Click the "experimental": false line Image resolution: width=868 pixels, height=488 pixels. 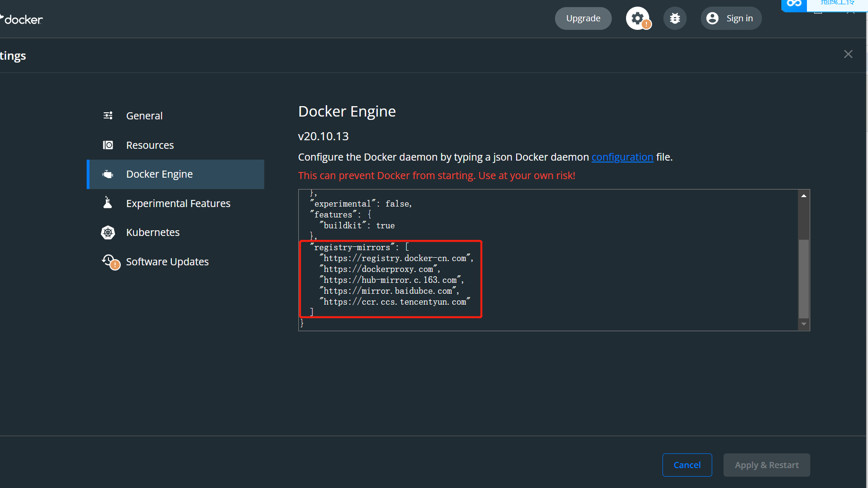pos(361,204)
